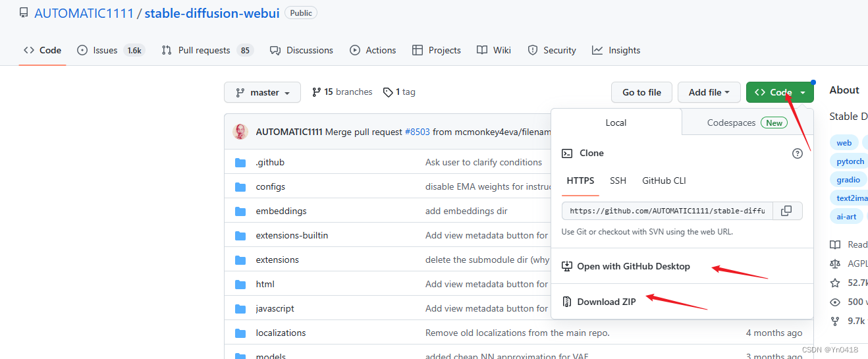Screen dimensions: 868x359
Task: Click the 'web' topic tag
Action: pyautogui.click(x=844, y=143)
